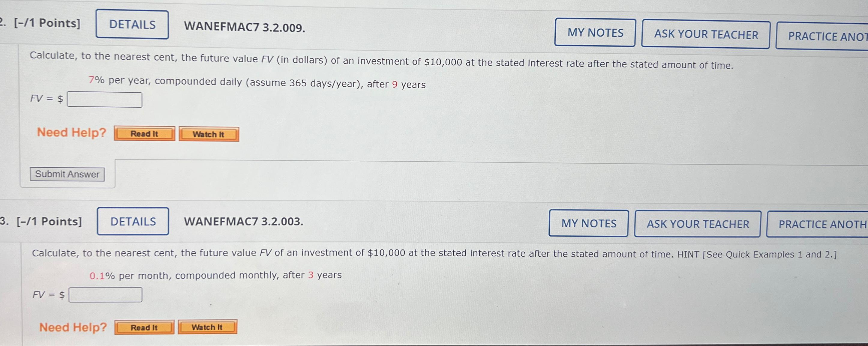This screenshot has height=346, width=868.
Task: Click the [-/1 Points] label of question 3
Action: [49, 222]
